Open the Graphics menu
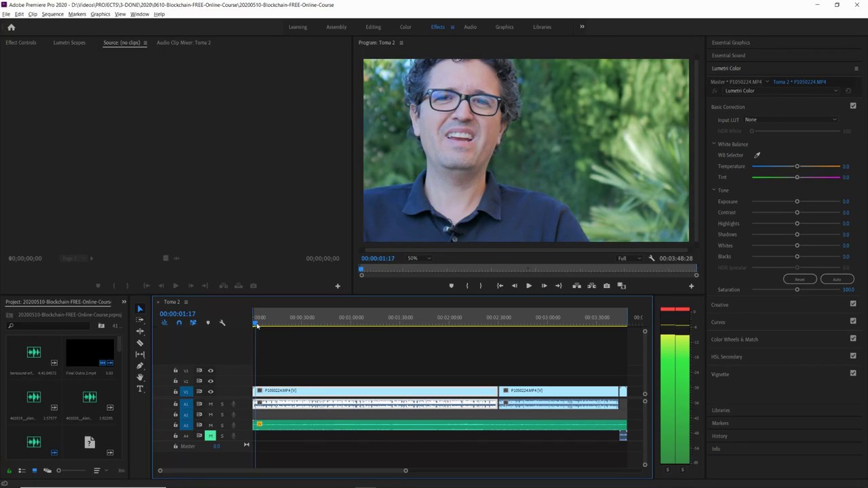Screen dimensions: 868x488 point(100,14)
